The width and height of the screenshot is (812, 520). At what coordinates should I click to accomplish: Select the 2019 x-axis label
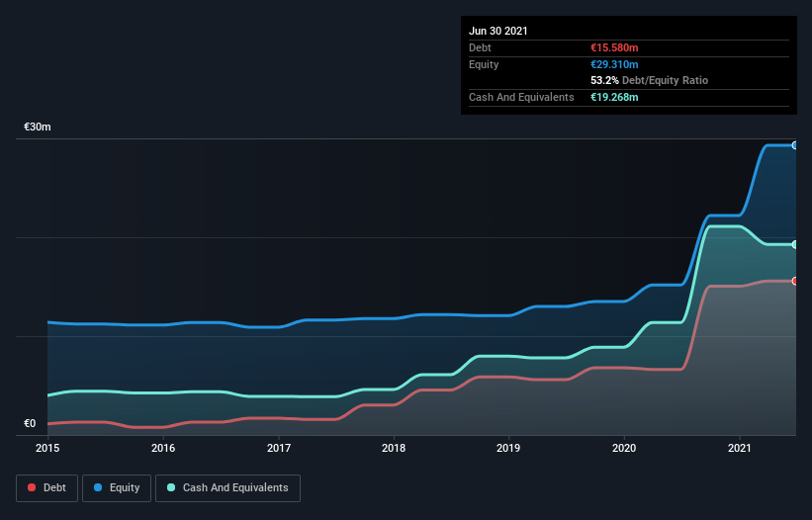click(x=508, y=448)
